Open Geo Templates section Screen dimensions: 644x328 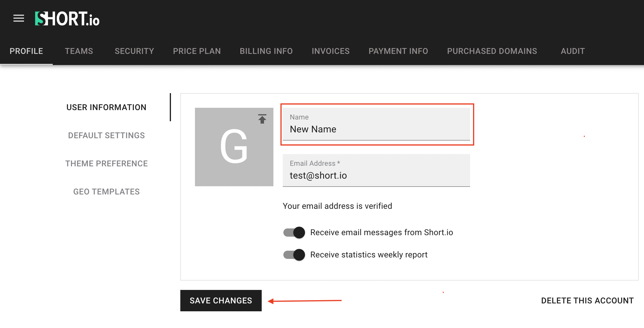tap(106, 192)
